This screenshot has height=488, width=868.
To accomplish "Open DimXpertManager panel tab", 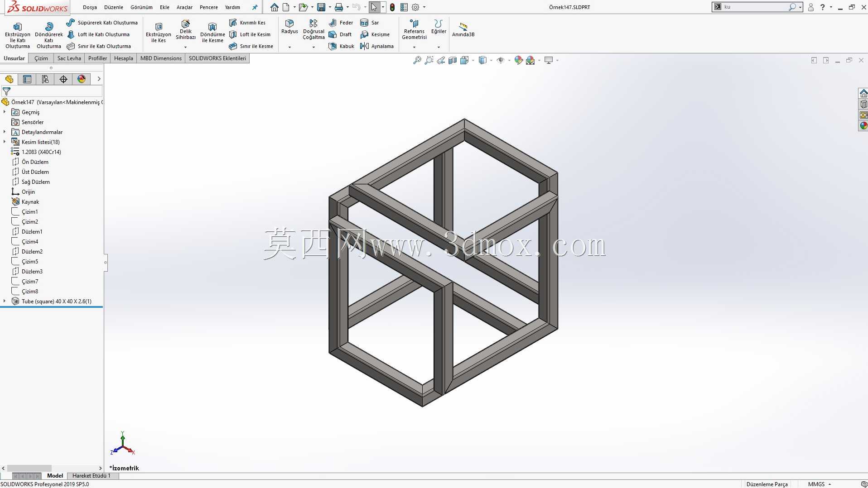I will click(63, 79).
